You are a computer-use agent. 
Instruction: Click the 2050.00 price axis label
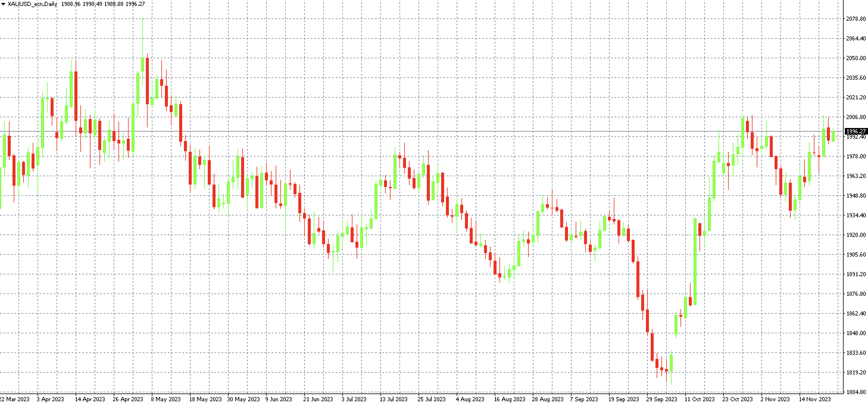pos(856,58)
